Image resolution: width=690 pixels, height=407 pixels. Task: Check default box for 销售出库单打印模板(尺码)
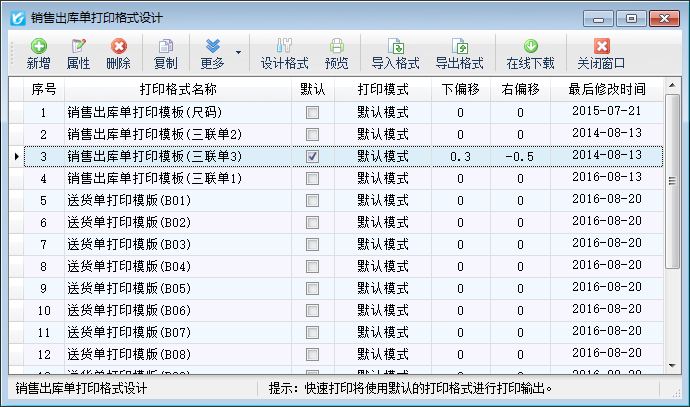pyautogui.click(x=313, y=112)
